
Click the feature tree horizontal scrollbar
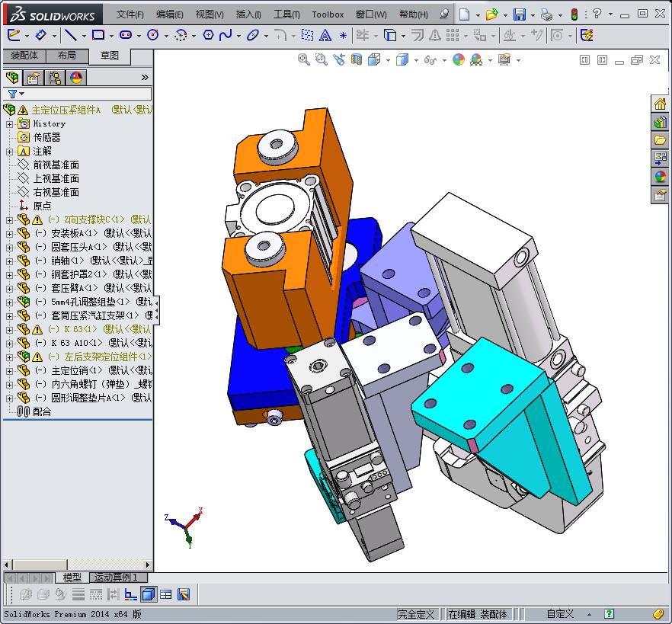[x=77, y=565]
